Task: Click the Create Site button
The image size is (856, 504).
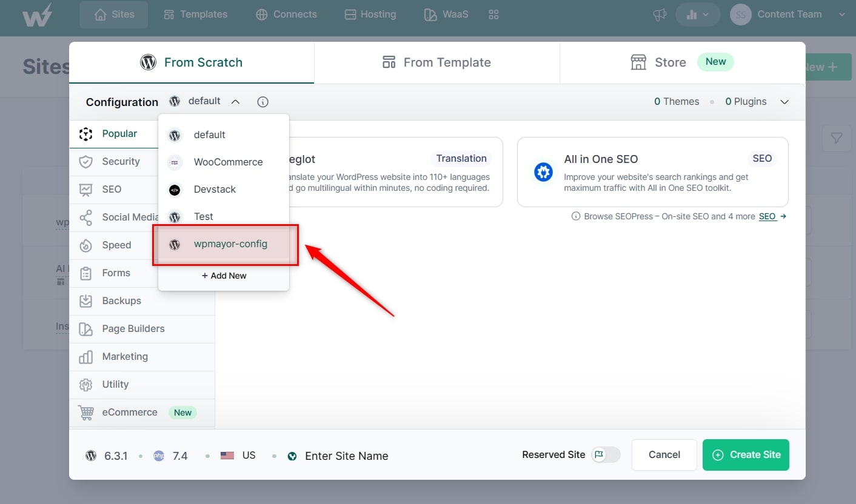Action: (x=746, y=455)
